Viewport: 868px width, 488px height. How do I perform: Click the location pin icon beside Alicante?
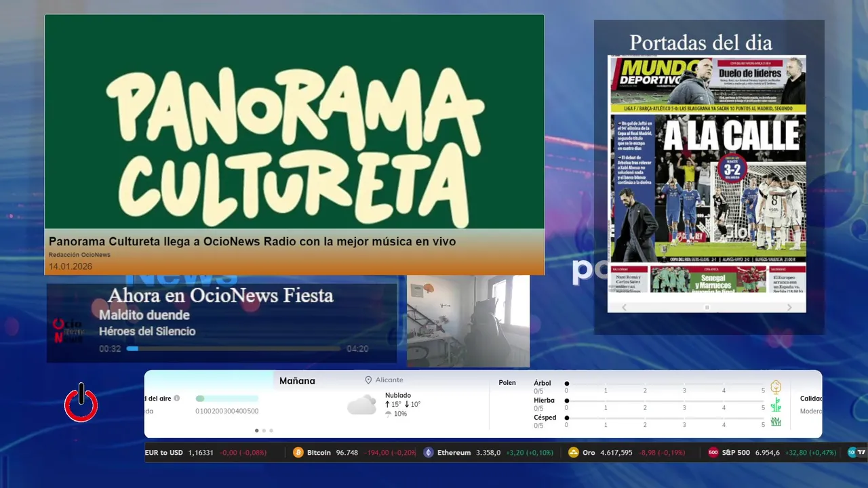(368, 380)
